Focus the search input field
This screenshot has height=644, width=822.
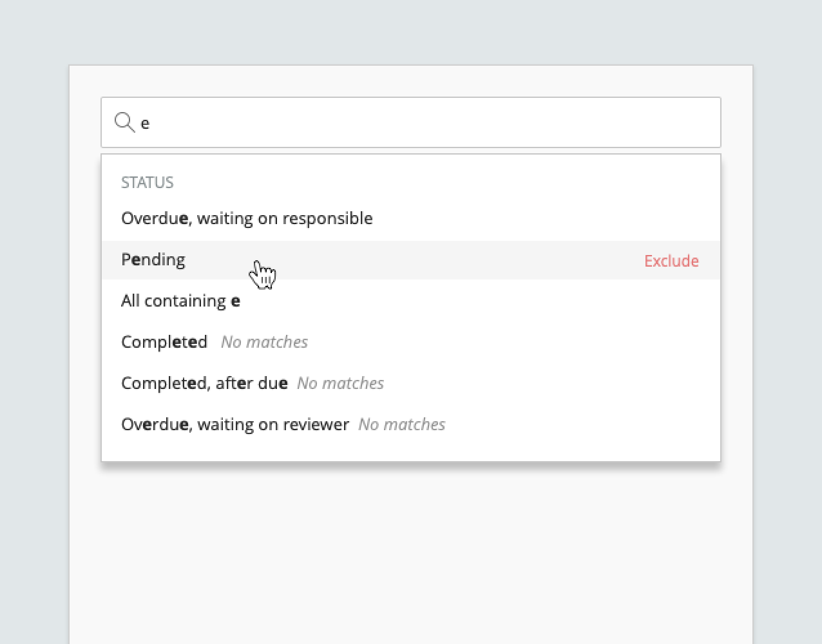[x=412, y=122]
